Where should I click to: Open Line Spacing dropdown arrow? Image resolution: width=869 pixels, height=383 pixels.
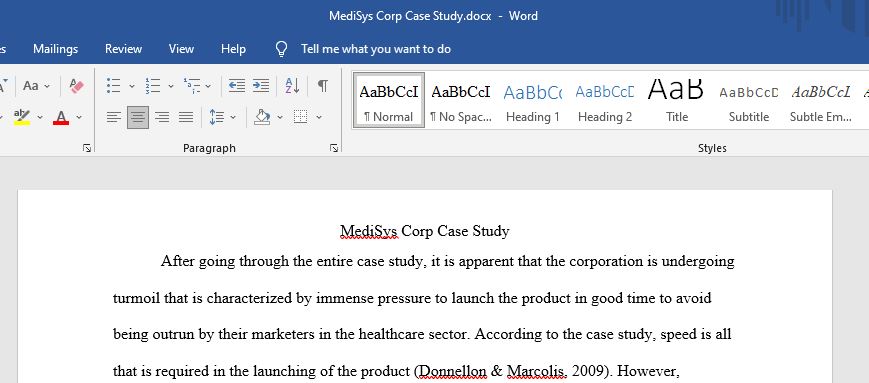233,117
